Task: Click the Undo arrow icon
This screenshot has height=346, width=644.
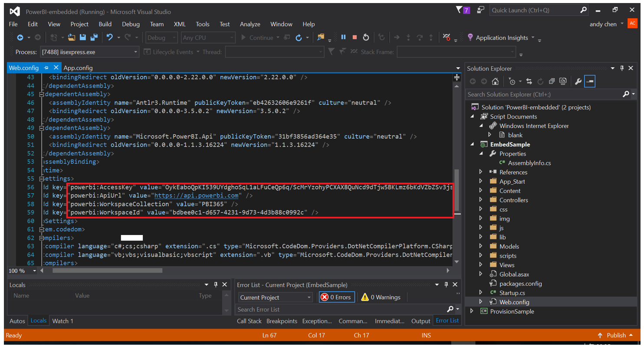Action: point(109,38)
